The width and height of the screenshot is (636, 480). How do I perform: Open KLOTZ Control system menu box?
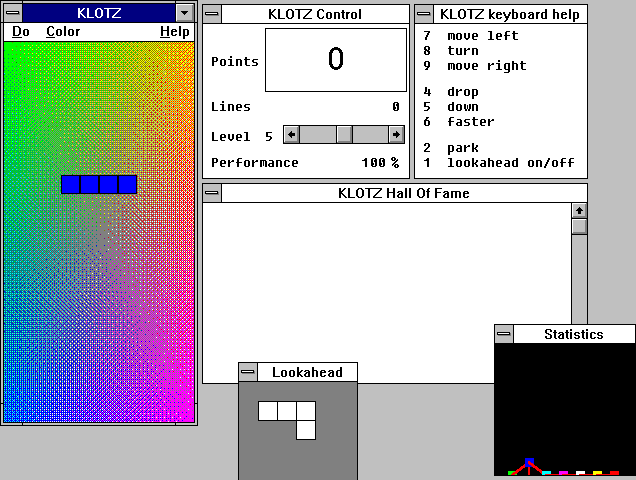pyautogui.click(x=212, y=14)
